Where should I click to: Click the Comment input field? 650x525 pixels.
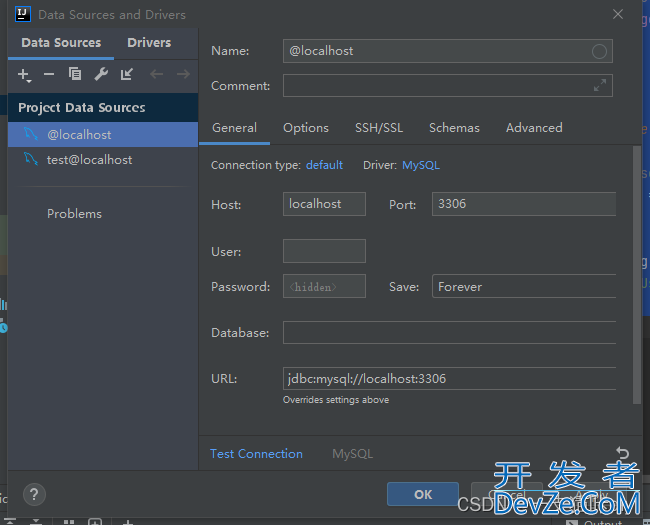tap(448, 85)
